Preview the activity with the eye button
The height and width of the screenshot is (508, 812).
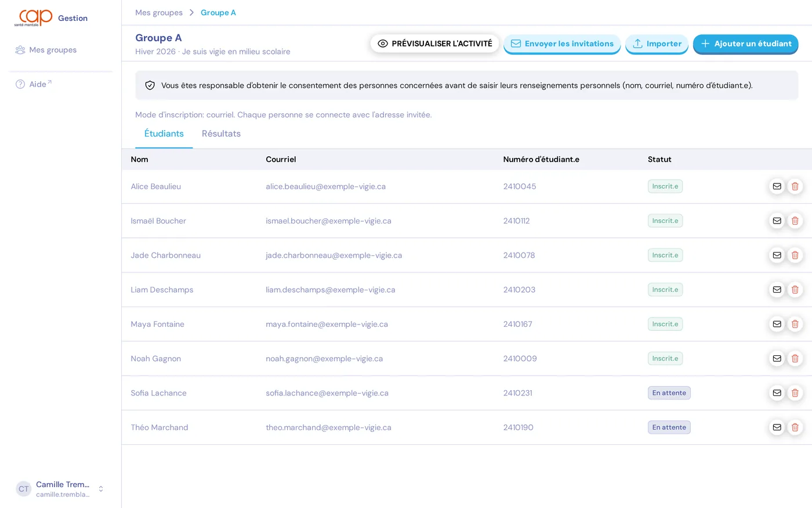pos(434,44)
